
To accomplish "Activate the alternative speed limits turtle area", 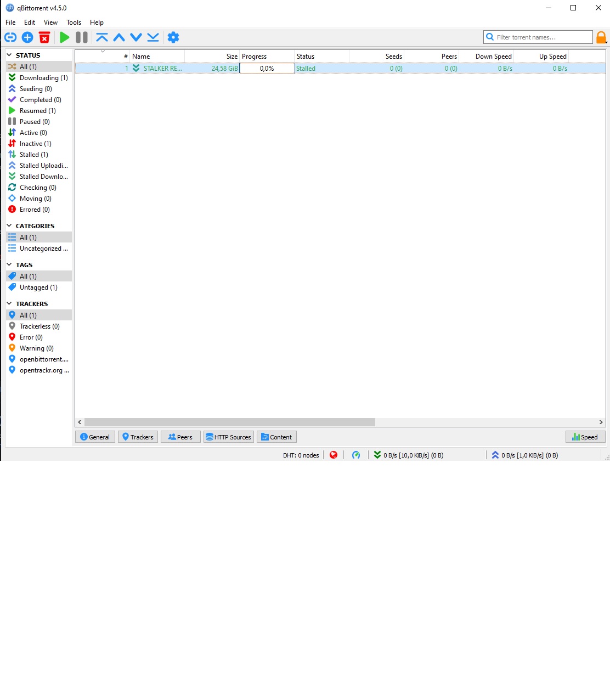I will pyautogui.click(x=356, y=455).
